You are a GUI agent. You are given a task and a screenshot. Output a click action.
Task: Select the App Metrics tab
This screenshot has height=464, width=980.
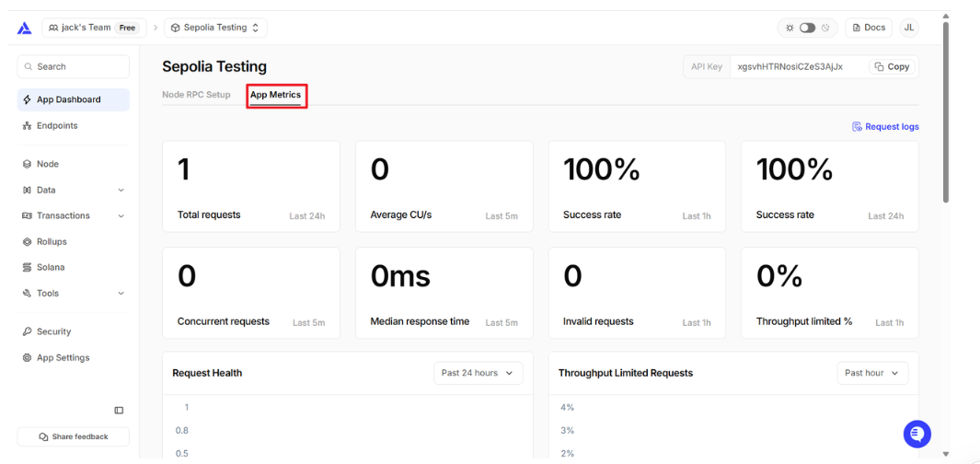(x=276, y=95)
